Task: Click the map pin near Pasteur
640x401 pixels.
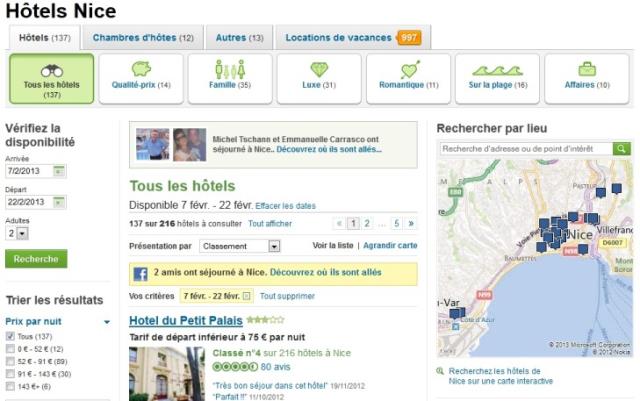Action: (600, 192)
